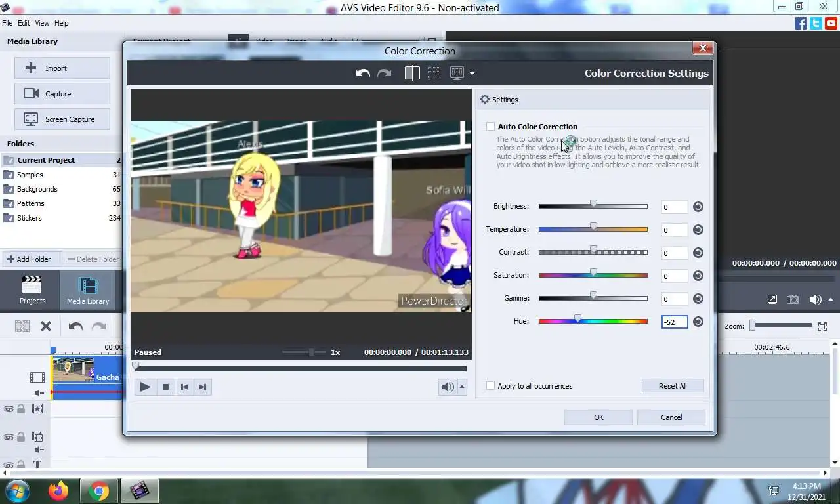Select the Patterns folder
Viewport: 840px width, 504px height.
[x=62, y=203]
